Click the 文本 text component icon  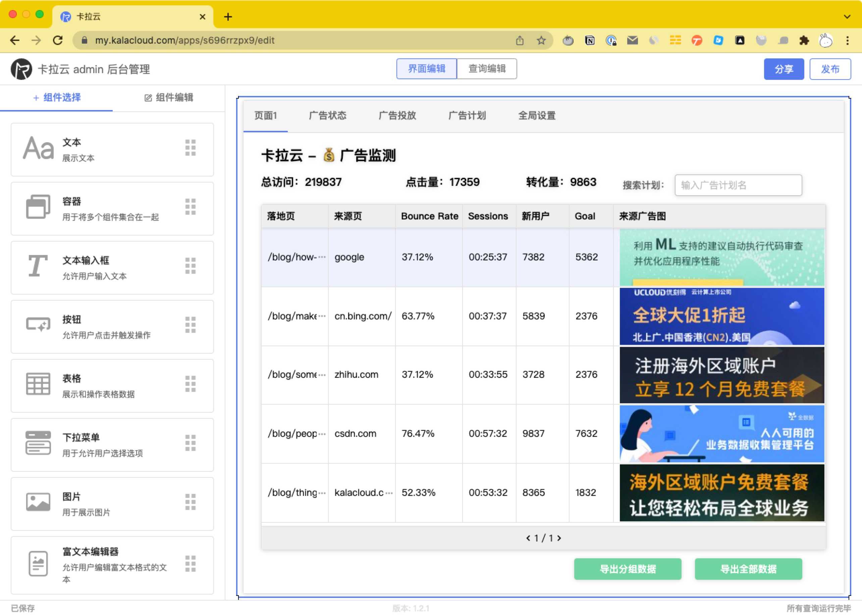click(x=38, y=148)
